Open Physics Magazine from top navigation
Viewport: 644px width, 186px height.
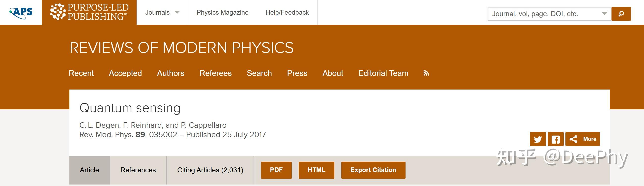(223, 12)
